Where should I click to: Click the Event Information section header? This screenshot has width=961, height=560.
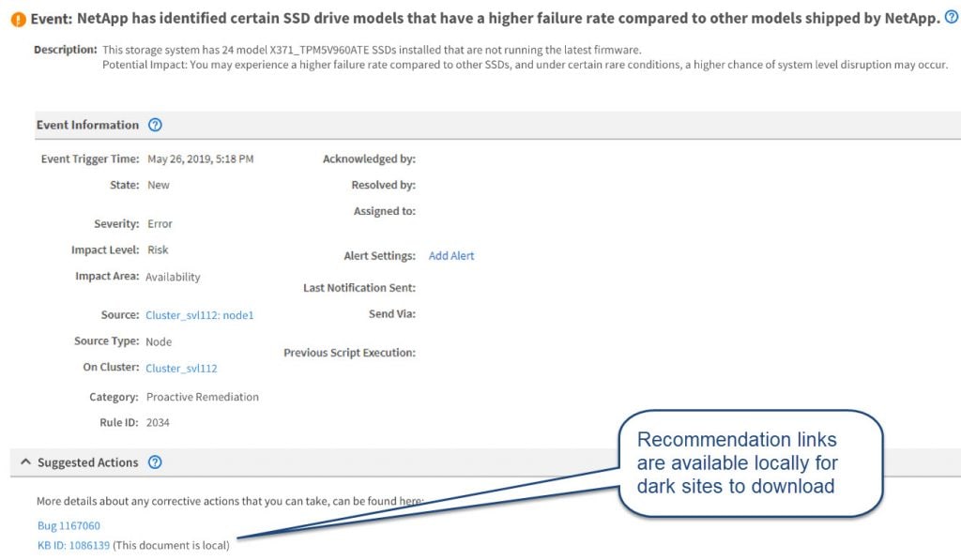(87, 125)
